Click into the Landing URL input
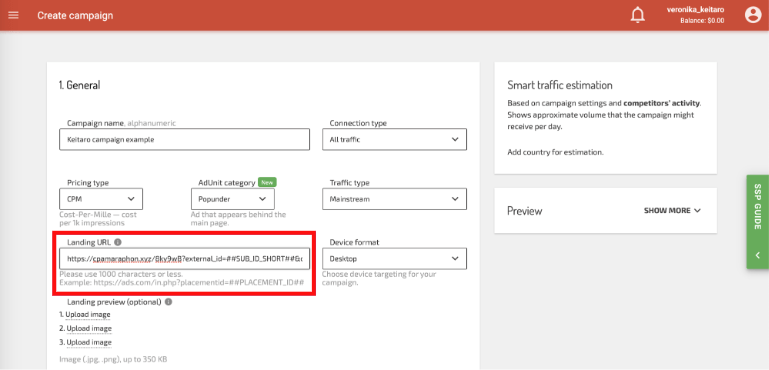This screenshot has height=370, width=769. point(184,259)
